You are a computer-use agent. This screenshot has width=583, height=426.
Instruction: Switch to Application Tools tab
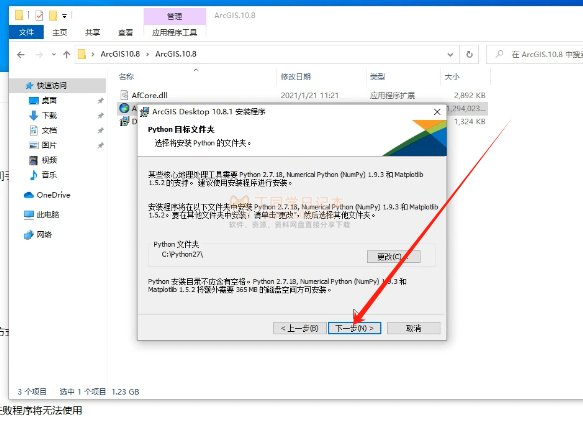click(x=174, y=32)
